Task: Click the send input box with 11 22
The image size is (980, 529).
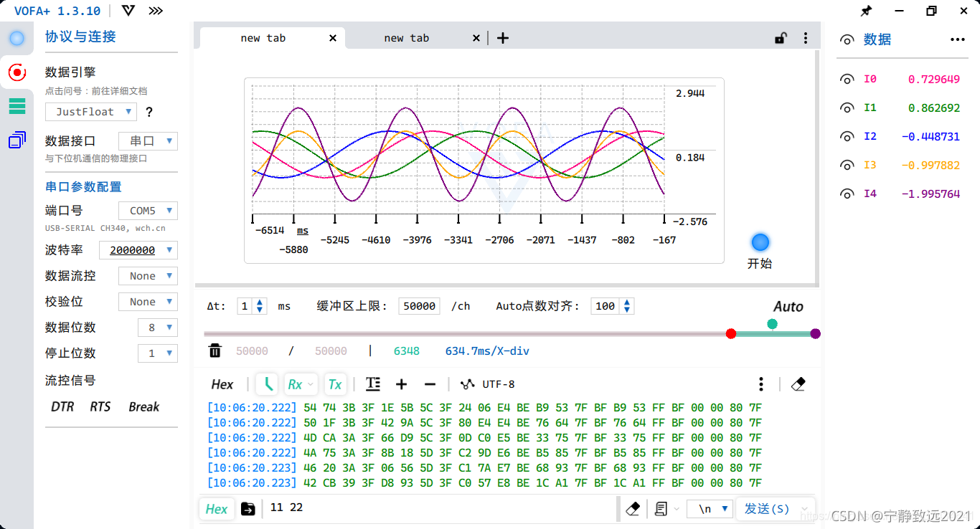Action: [440, 508]
